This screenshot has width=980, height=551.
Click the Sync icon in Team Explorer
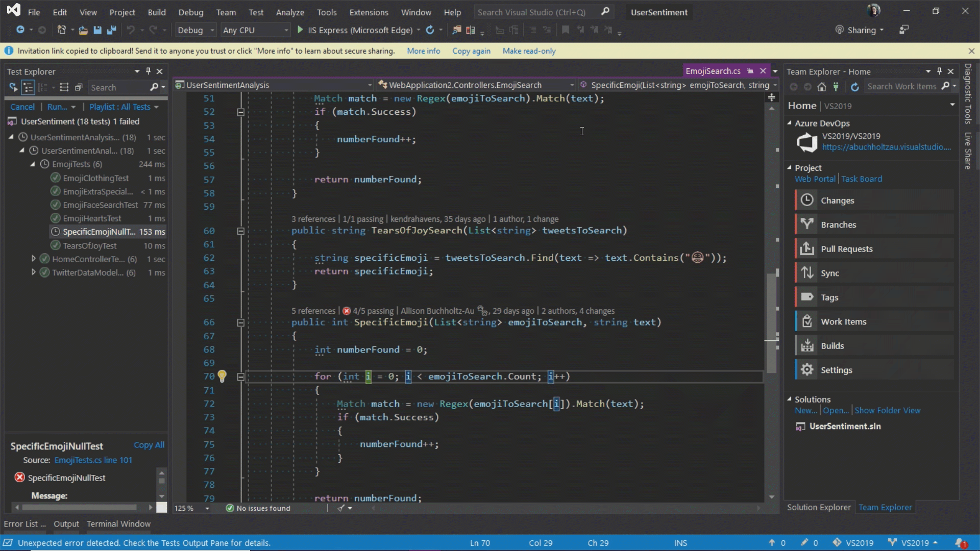click(x=806, y=272)
